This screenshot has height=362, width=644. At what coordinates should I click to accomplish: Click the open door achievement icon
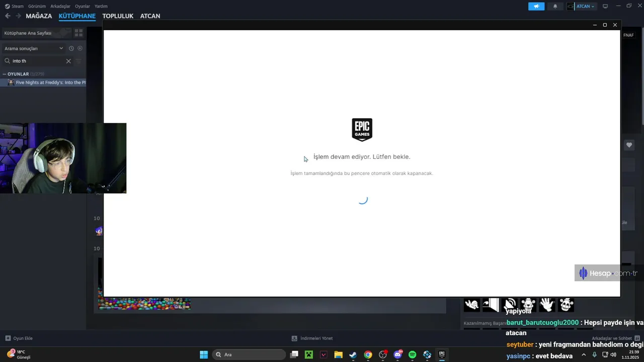tap(491, 305)
